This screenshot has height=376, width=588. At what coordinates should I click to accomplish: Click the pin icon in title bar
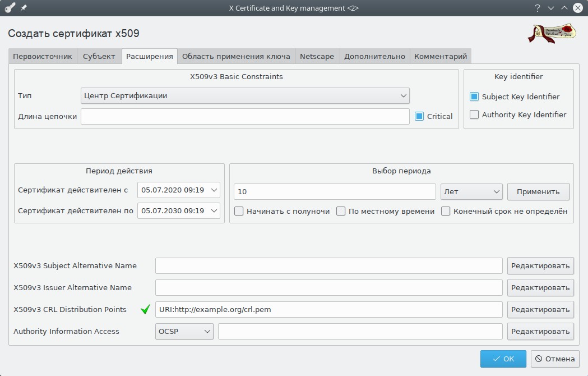(x=24, y=8)
